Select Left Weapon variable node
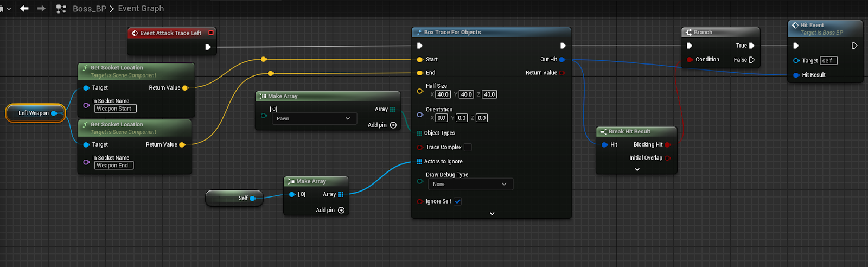This screenshot has width=868, height=267. point(35,113)
